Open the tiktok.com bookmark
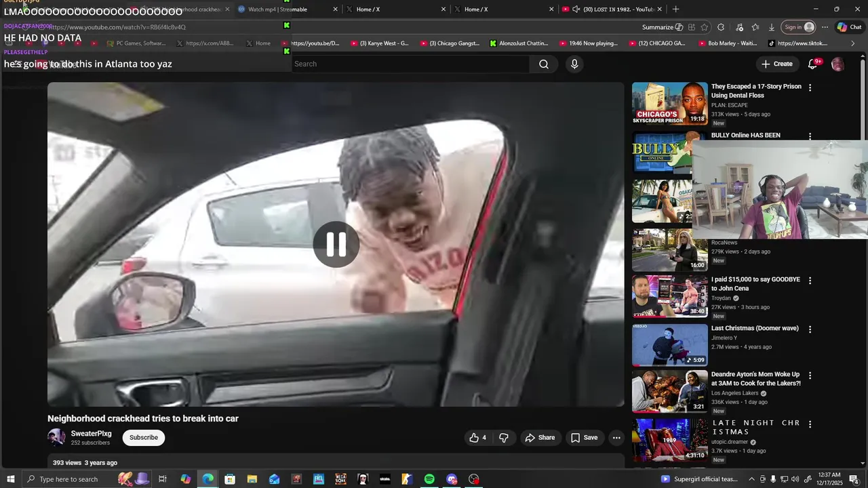 [x=797, y=43]
